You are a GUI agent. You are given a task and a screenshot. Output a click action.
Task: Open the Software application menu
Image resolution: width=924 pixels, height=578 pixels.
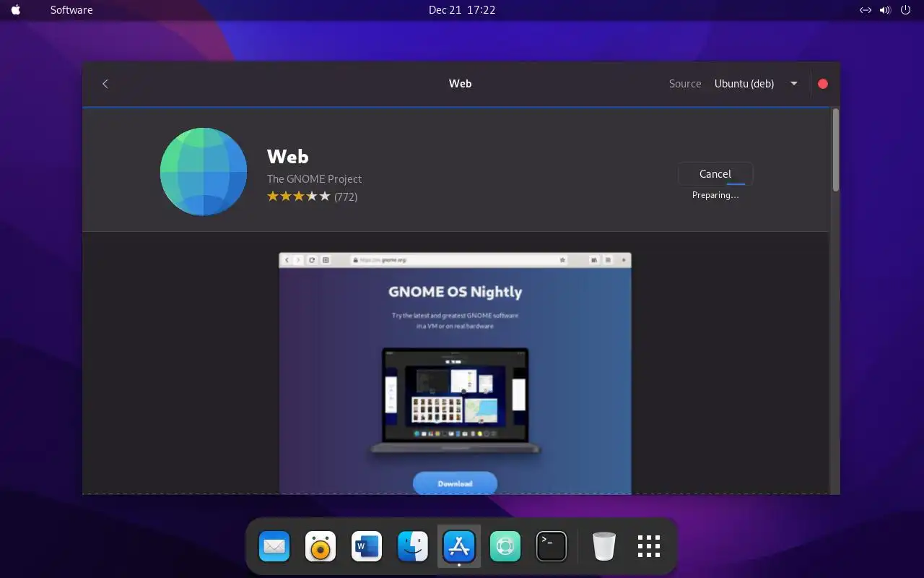click(x=71, y=10)
